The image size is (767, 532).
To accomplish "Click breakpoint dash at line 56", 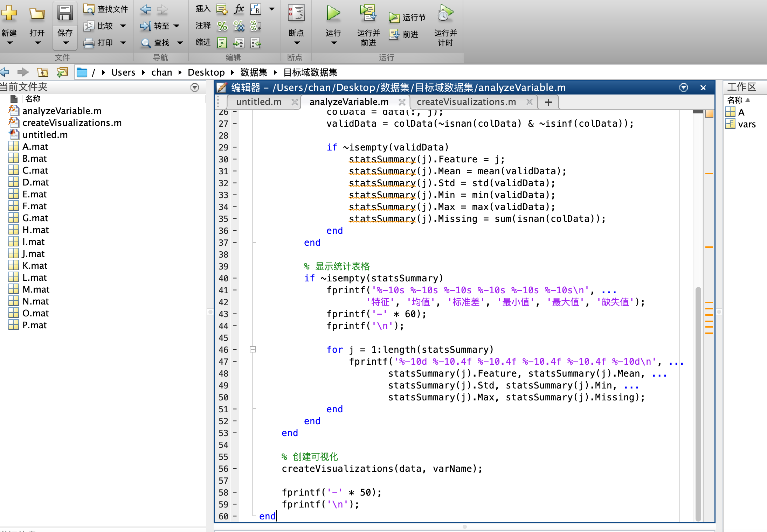I will click(x=235, y=469).
